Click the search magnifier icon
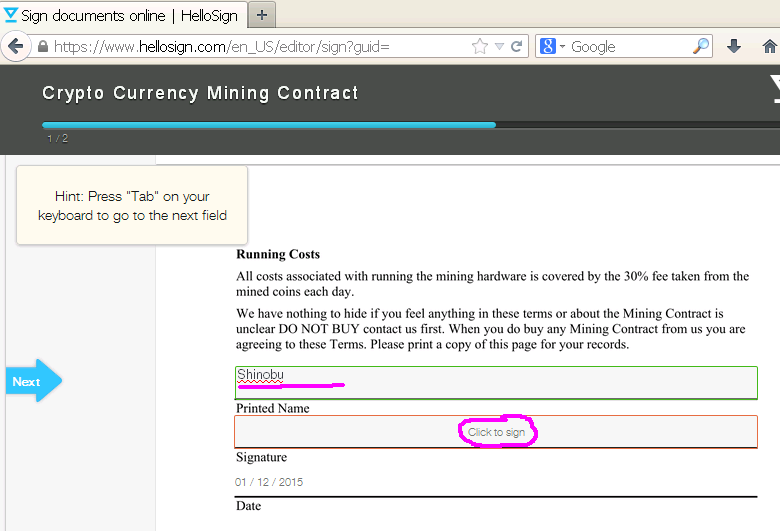780x531 pixels. click(701, 46)
